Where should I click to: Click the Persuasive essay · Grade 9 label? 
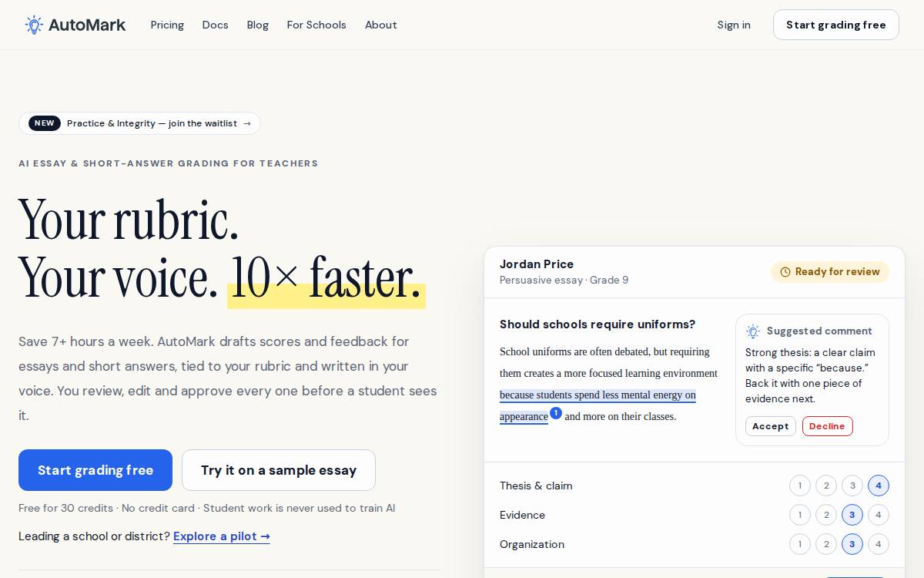pyautogui.click(x=564, y=280)
